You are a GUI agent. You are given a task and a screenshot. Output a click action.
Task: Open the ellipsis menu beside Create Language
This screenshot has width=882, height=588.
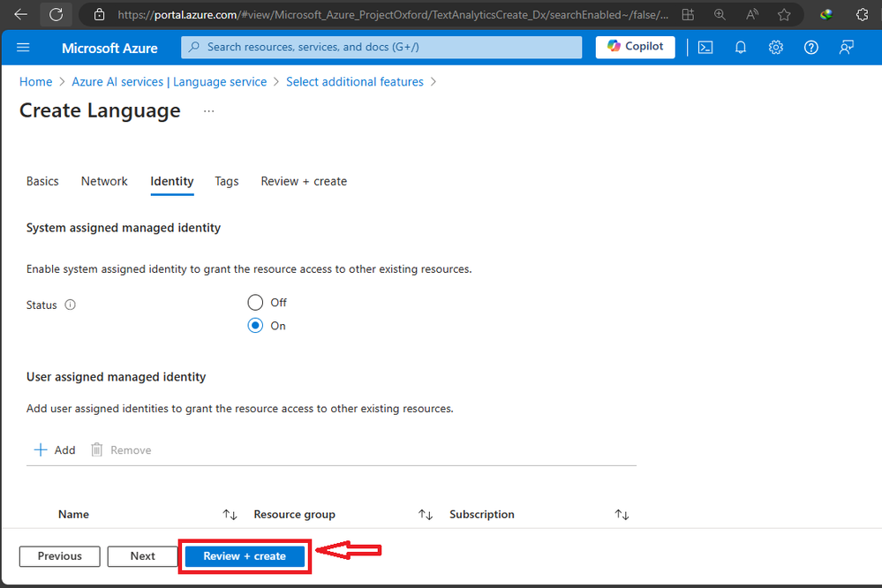coord(208,111)
